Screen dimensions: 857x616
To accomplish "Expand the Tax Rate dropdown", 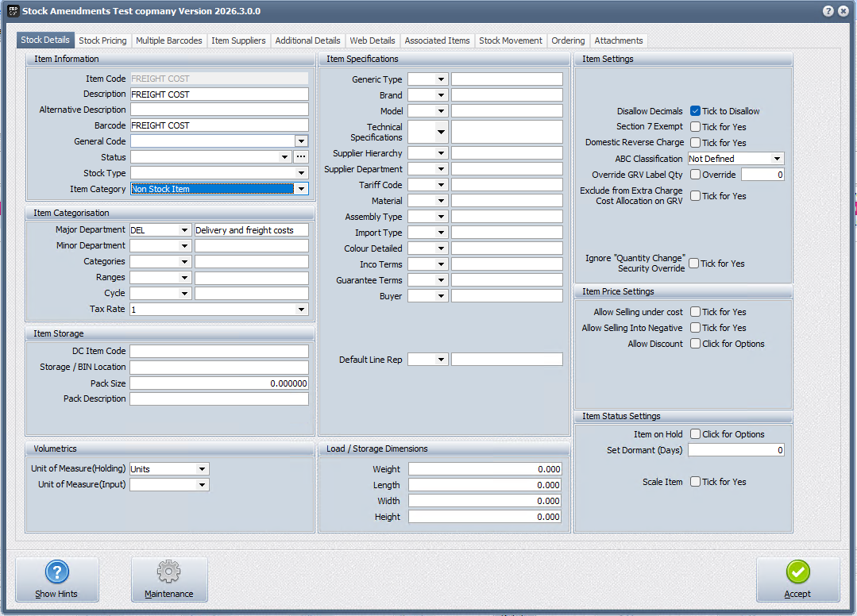I will point(300,309).
